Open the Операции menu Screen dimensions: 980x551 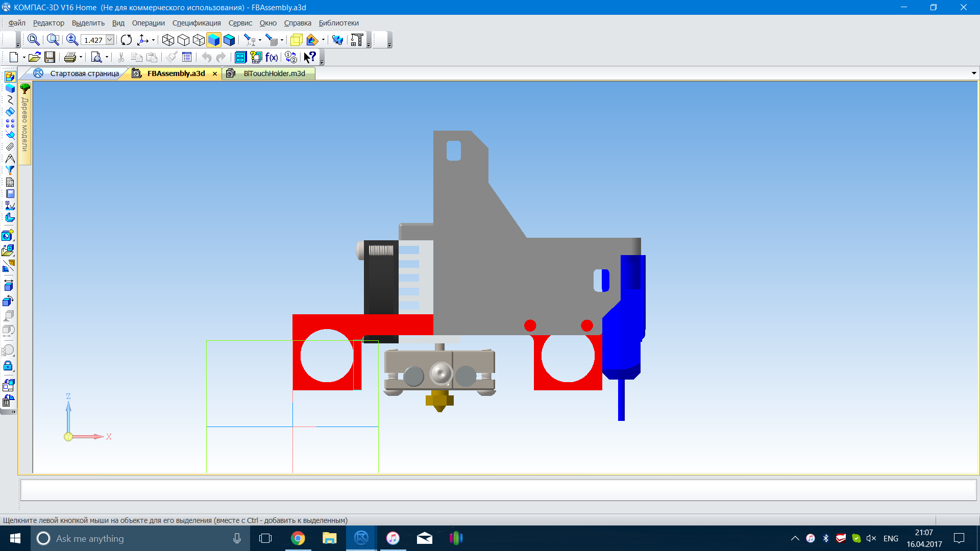(x=148, y=23)
